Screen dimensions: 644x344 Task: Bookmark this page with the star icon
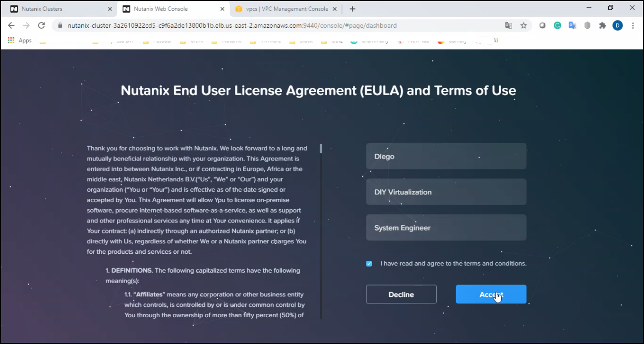(x=524, y=25)
